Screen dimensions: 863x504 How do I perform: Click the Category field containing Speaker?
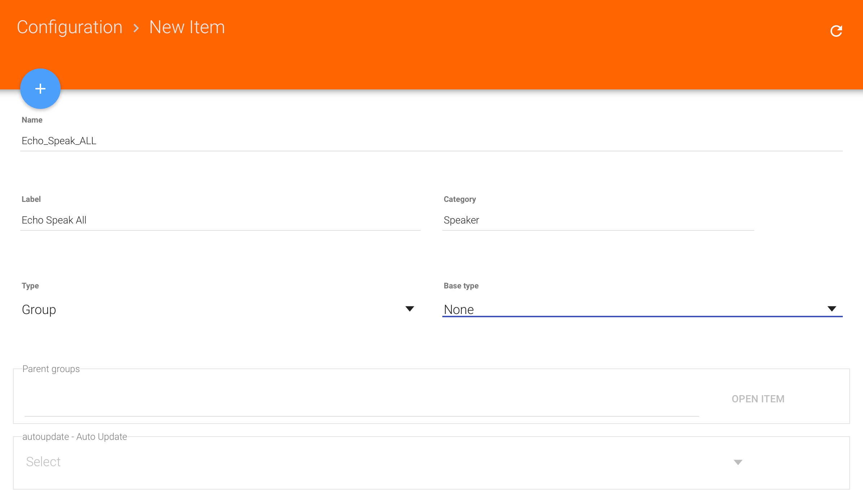tap(598, 220)
